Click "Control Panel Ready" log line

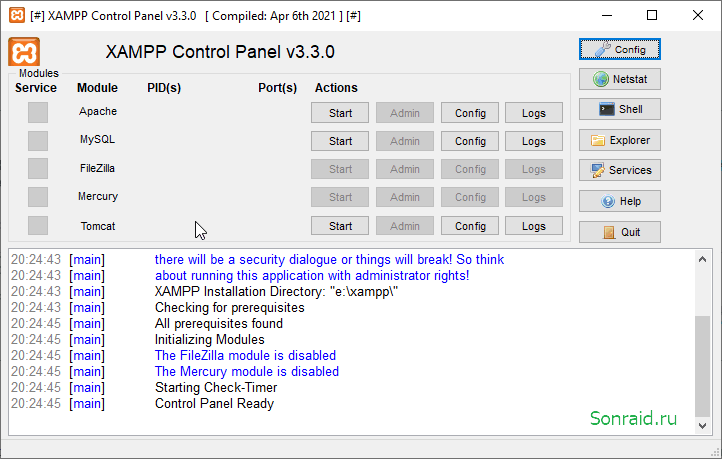coord(214,404)
